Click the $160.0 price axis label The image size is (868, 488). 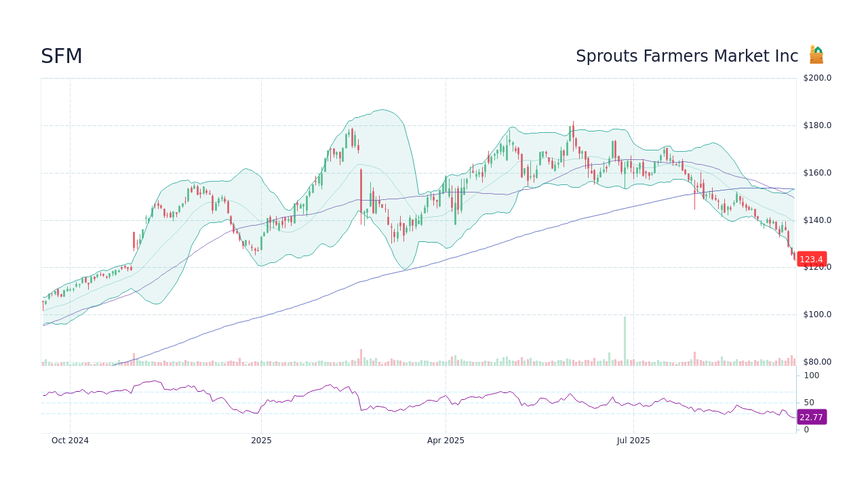pos(817,173)
